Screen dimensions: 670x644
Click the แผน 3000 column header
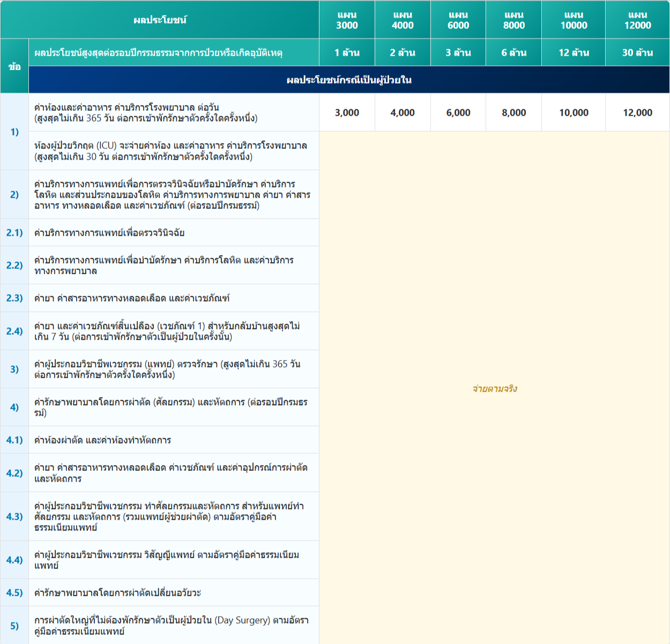347,20
